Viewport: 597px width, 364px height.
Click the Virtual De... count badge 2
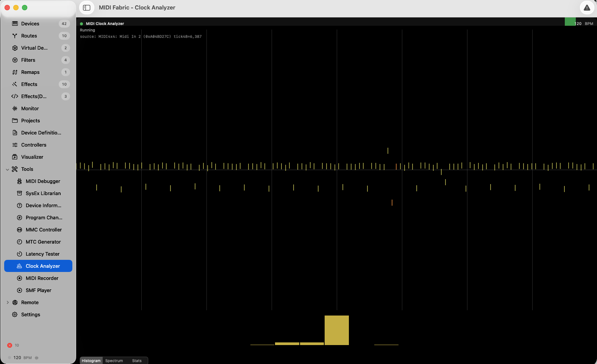(x=66, y=48)
